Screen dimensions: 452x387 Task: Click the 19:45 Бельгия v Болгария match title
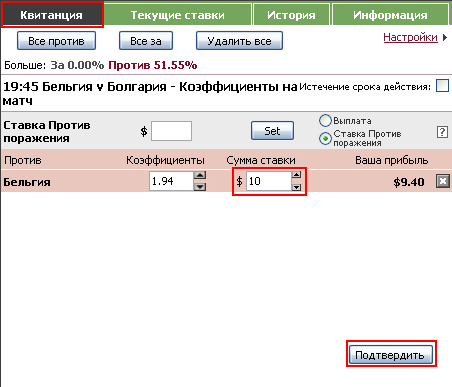coord(150,93)
